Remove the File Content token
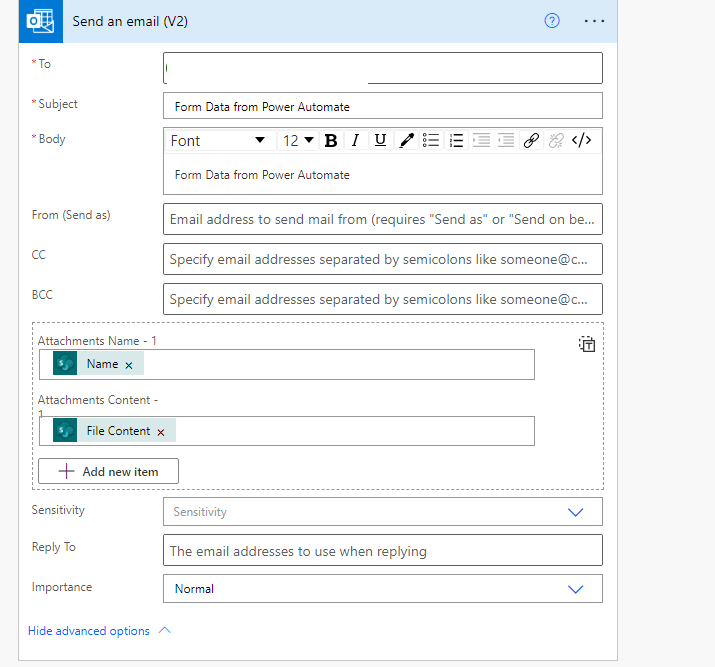Screen dimensions: 715x667 click(x=161, y=432)
